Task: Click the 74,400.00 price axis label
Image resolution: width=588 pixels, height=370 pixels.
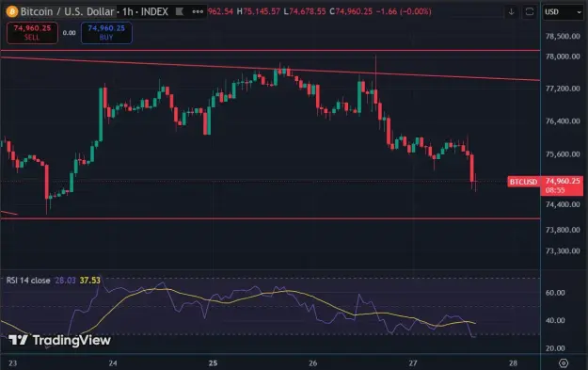Action: click(563, 204)
